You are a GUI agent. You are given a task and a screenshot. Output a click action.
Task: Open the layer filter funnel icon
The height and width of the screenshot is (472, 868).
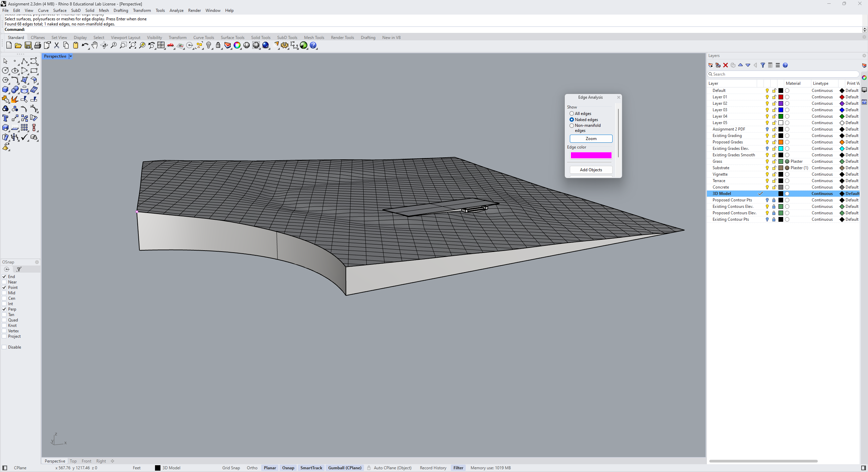(x=763, y=65)
